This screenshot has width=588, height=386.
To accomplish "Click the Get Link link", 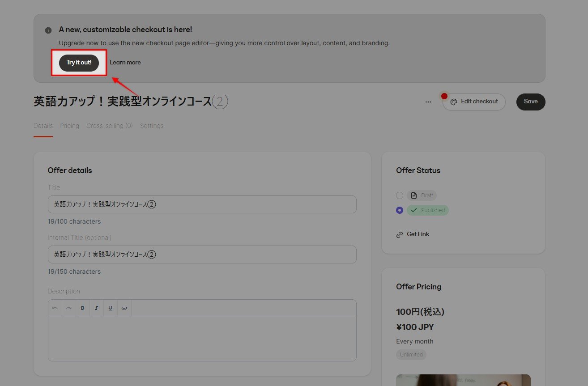I will click(418, 234).
